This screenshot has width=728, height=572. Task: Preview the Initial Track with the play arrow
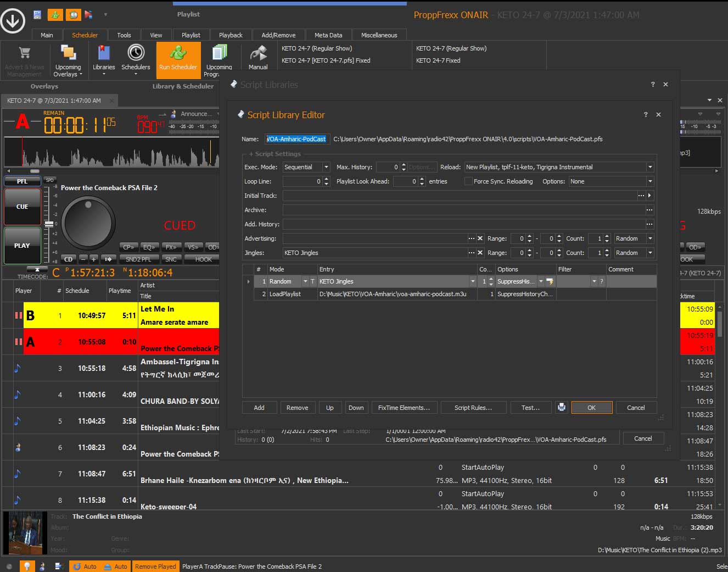coord(650,196)
